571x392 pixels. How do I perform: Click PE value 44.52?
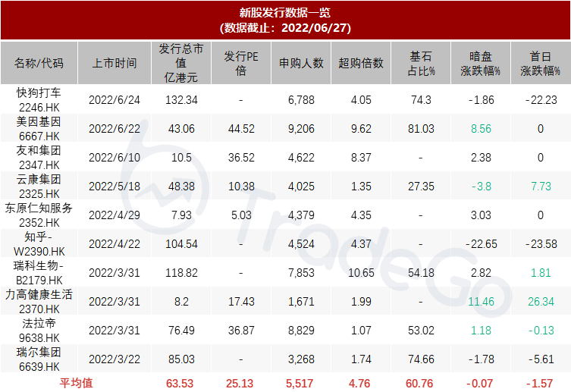[241, 129]
